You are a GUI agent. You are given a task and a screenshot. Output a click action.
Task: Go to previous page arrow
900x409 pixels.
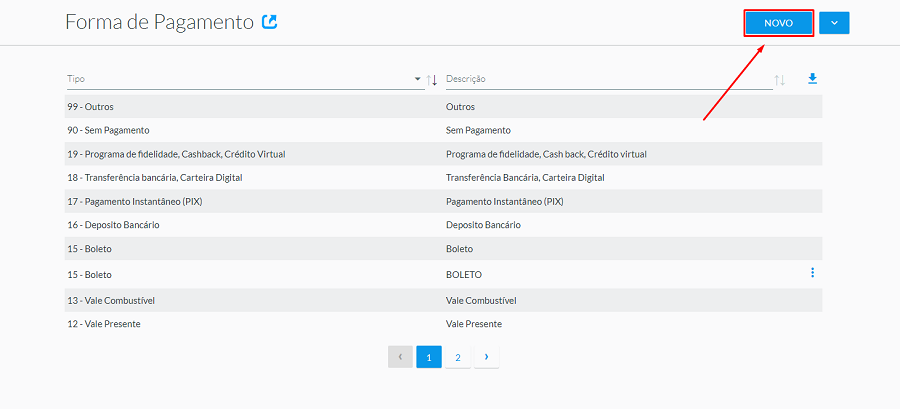[x=400, y=357]
